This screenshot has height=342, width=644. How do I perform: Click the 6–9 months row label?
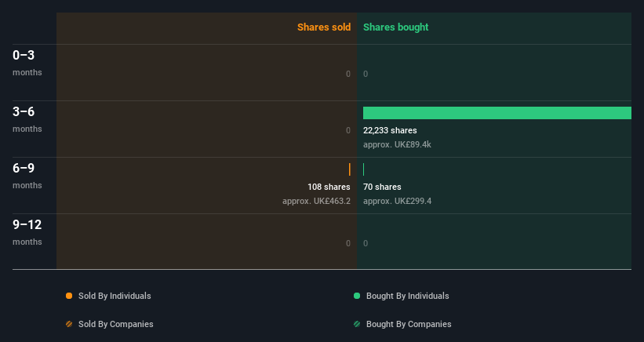click(27, 176)
